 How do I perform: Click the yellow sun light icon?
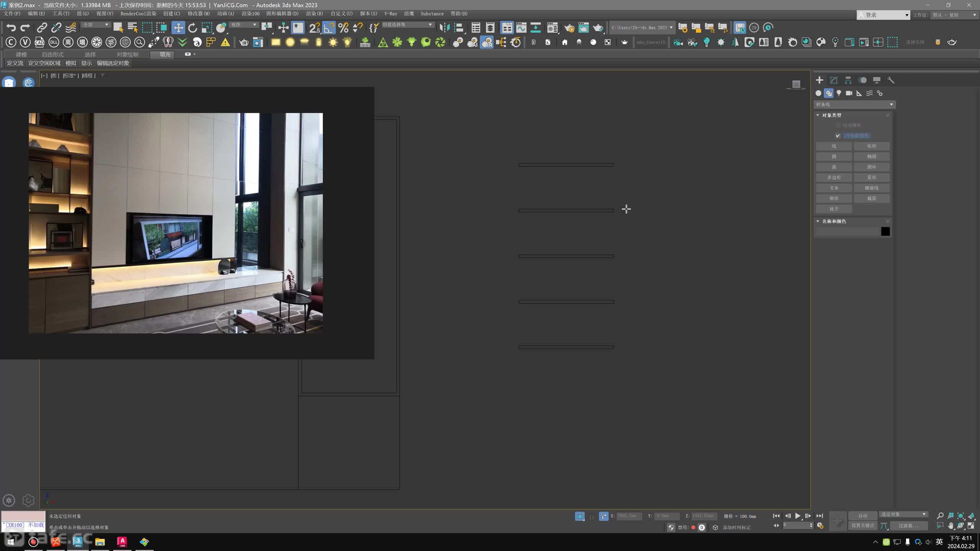coord(333,42)
